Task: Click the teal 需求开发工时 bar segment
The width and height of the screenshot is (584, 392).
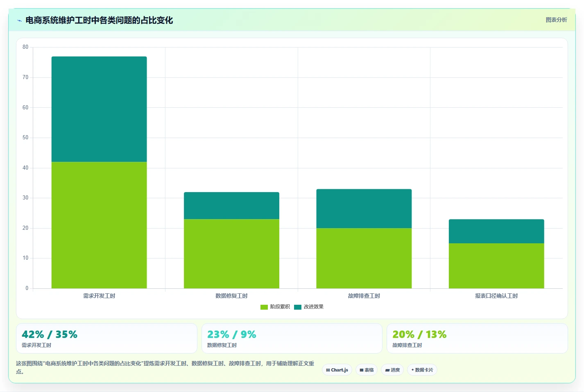Action: (99, 109)
